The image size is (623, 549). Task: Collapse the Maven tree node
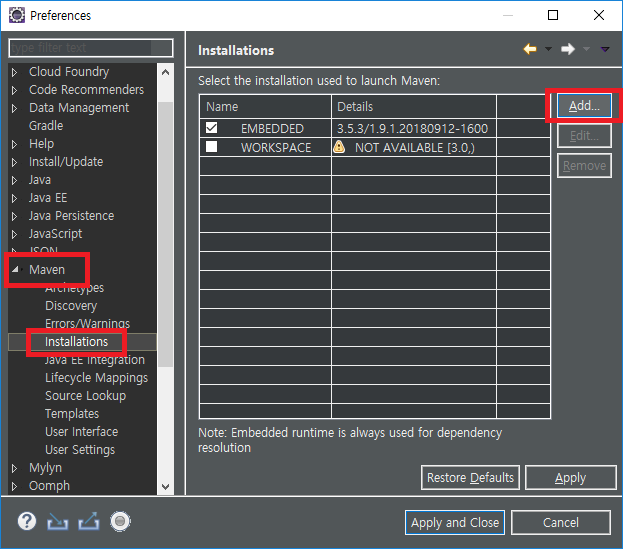pyautogui.click(x=15, y=270)
